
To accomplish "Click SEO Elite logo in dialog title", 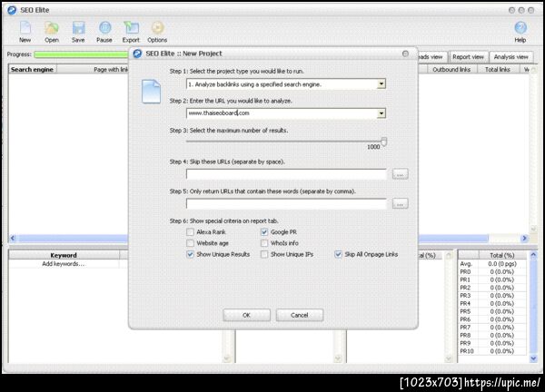I will [138, 54].
